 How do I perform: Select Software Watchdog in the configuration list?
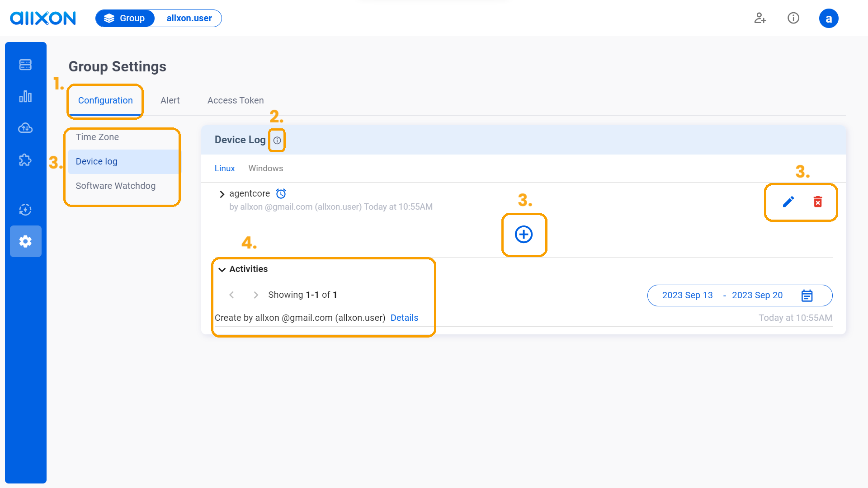coord(115,186)
